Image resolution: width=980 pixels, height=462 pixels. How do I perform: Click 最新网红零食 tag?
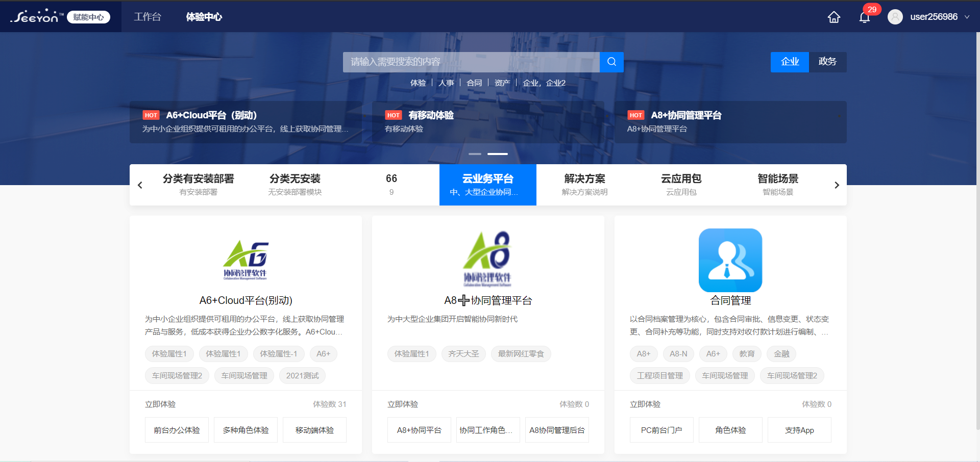tap(521, 354)
